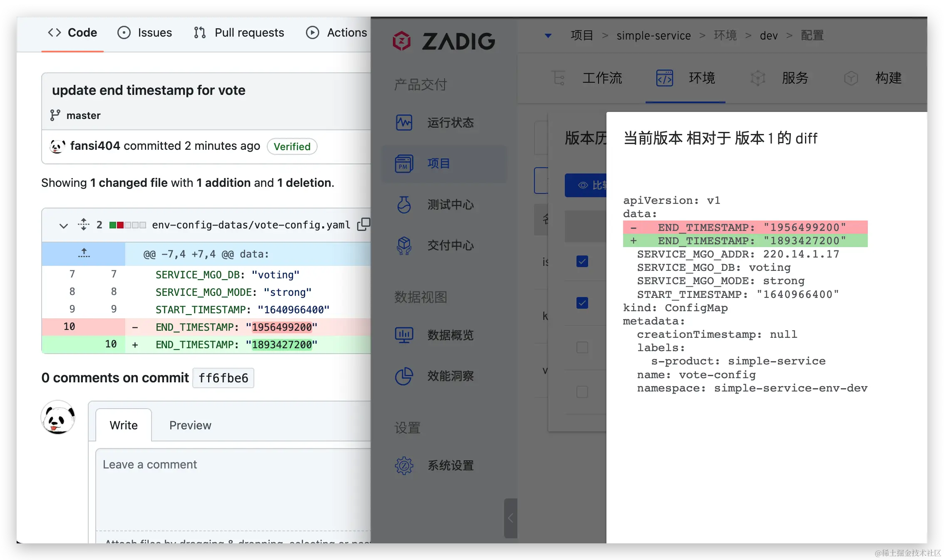944x560 pixels.
Task: Collapse the vote-config.yaml file diff
Action: (63, 226)
